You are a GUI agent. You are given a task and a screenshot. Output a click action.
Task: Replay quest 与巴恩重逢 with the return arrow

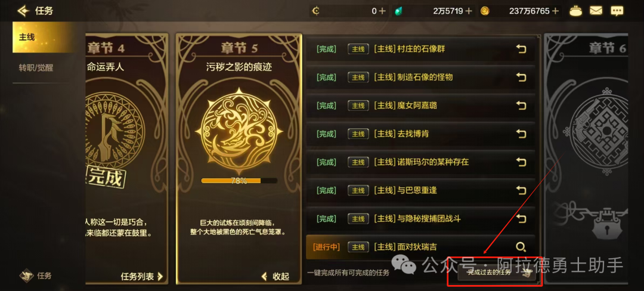click(x=521, y=190)
